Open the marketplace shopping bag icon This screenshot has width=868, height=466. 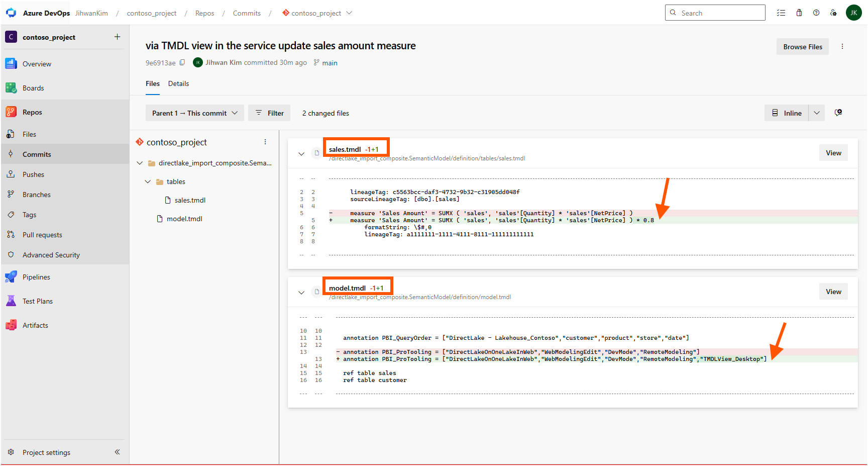click(x=799, y=13)
